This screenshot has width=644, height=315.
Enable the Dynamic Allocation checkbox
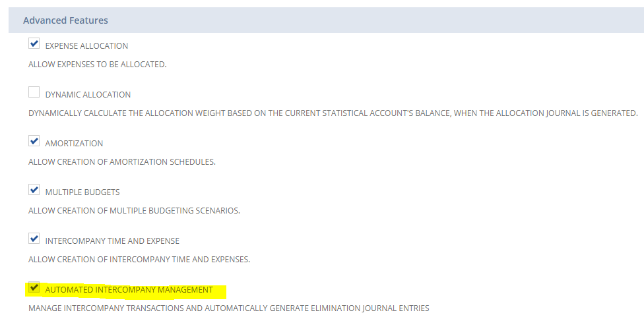[34, 93]
